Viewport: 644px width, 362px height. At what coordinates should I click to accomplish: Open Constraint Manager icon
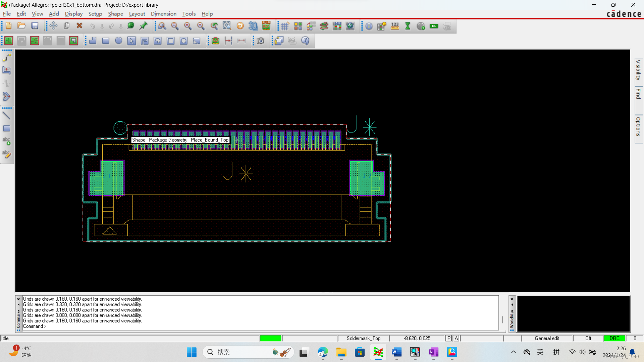click(x=337, y=26)
